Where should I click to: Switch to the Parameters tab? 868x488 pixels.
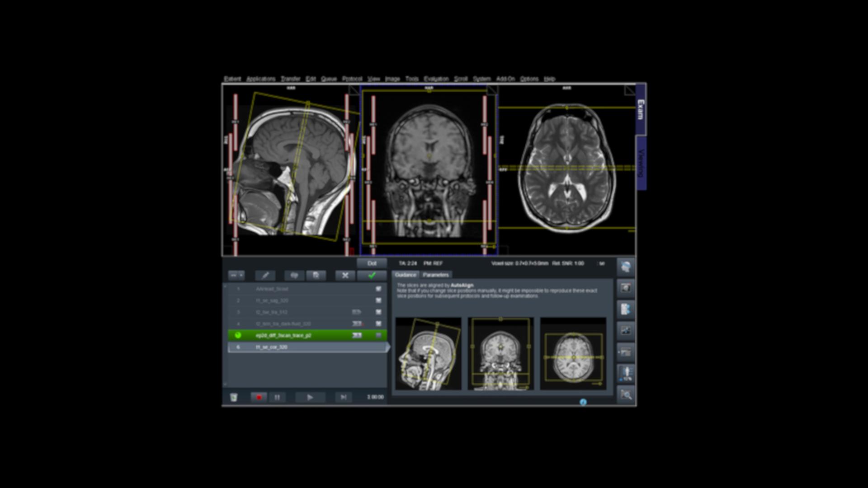point(435,275)
